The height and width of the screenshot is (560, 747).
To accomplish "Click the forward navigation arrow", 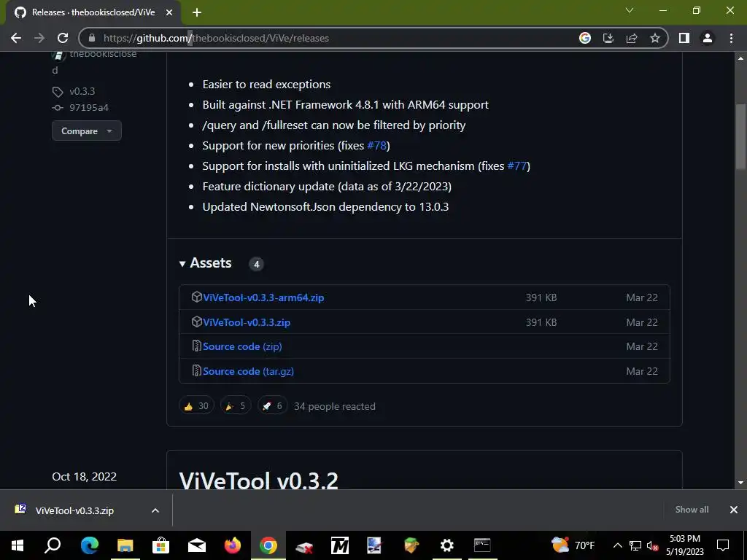I will (39, 38).
